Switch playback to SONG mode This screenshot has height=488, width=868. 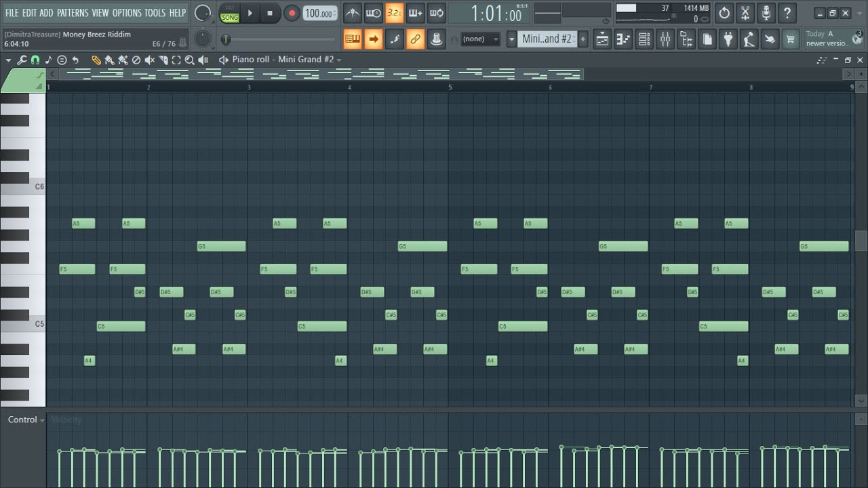click(229, 18)
